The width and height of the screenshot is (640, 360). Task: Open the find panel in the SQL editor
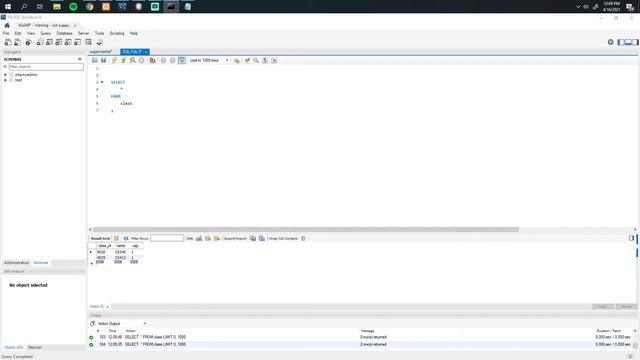click(256, 60)
